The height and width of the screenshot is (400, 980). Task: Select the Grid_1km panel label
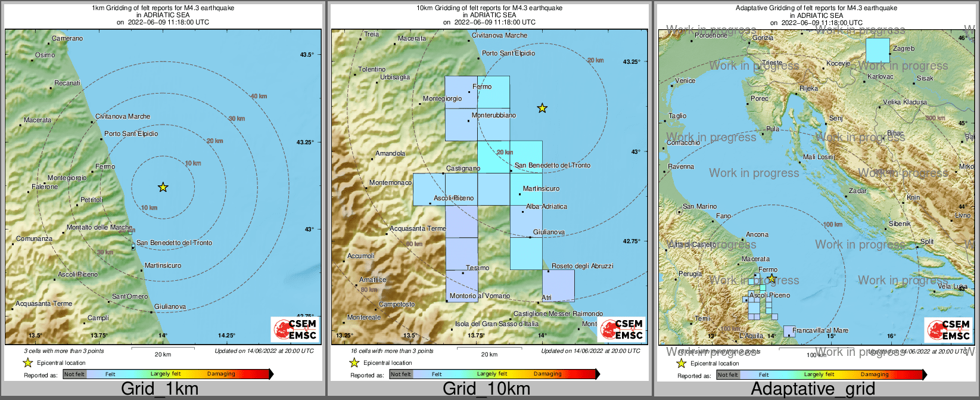point(160,389)
